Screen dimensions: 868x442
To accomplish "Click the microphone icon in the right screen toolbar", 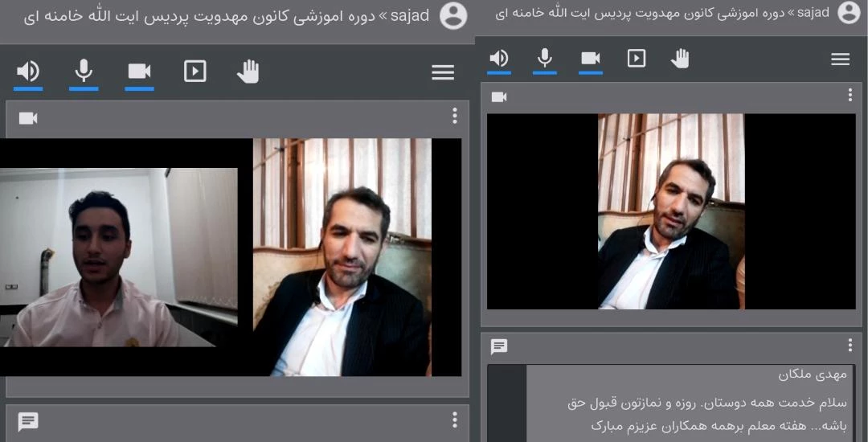I will pos(545,59).
